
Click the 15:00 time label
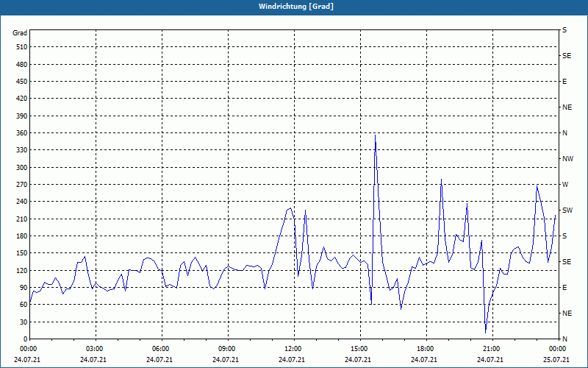[x=358, y=349]
